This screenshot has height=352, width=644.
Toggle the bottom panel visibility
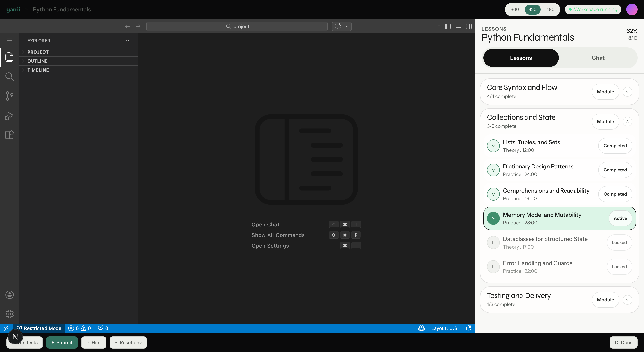coord(458,26)
